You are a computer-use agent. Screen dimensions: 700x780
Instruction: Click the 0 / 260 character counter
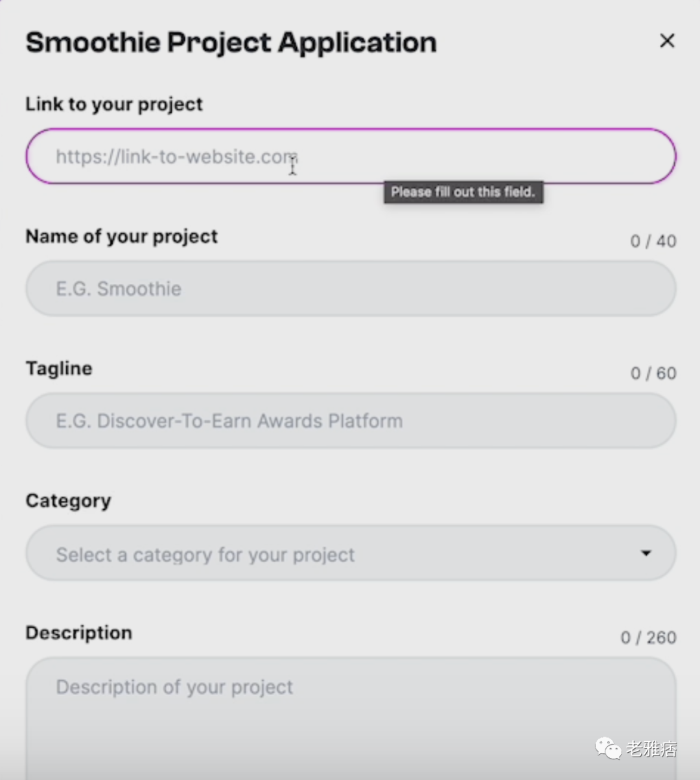click(648, 637)
